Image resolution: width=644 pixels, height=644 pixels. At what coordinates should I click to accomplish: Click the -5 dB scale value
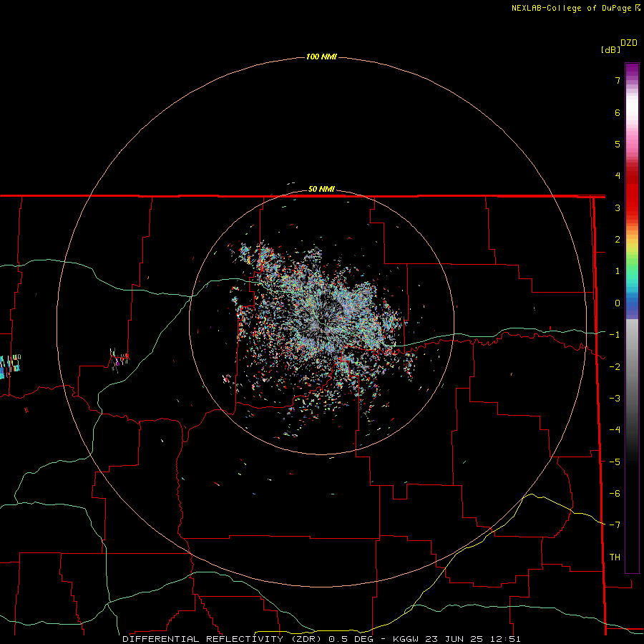pyautogui.click(x=615, y=462)
